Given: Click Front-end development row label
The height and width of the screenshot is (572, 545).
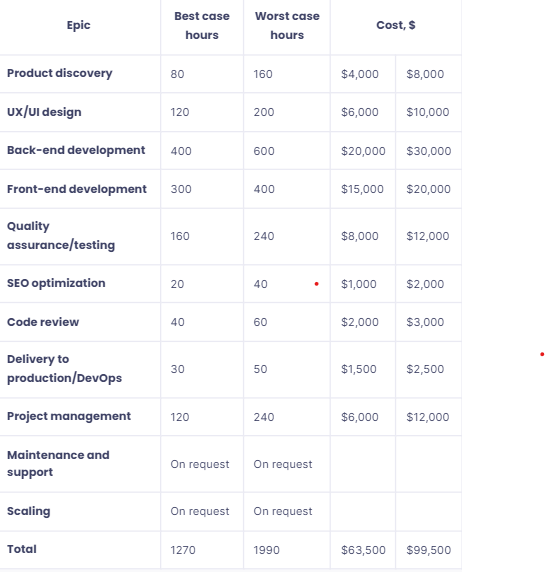Looking at the screenshot, I should [x=77, y=189].
